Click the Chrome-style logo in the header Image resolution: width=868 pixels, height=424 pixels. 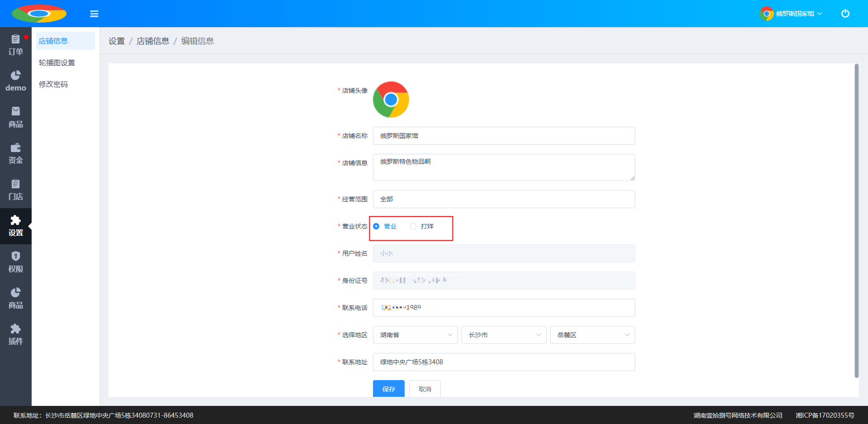[39, 14]
